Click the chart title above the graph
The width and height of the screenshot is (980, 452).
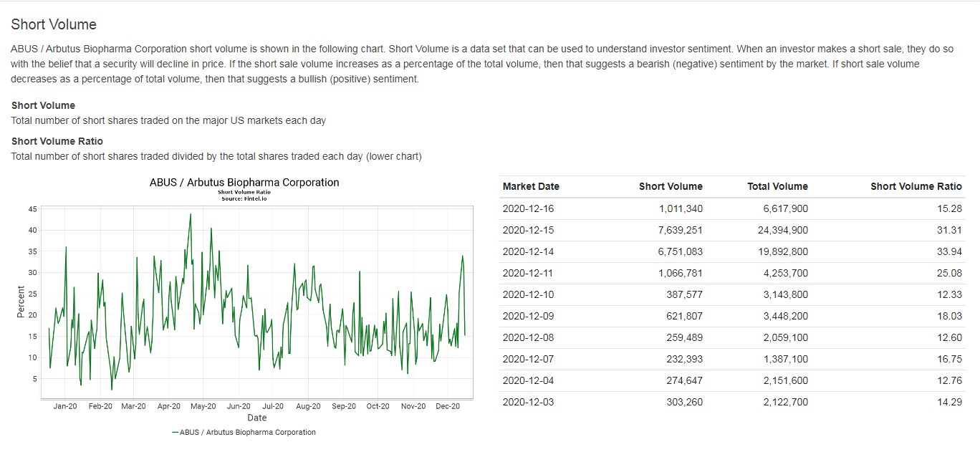click(x=244, y=182)
